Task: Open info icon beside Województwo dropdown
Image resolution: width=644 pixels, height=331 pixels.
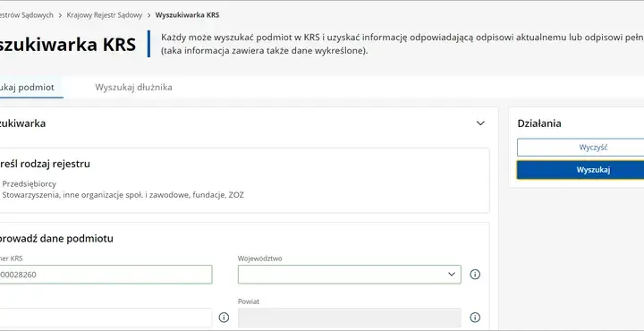Action: pyautogui.click(x=475, y=275)
